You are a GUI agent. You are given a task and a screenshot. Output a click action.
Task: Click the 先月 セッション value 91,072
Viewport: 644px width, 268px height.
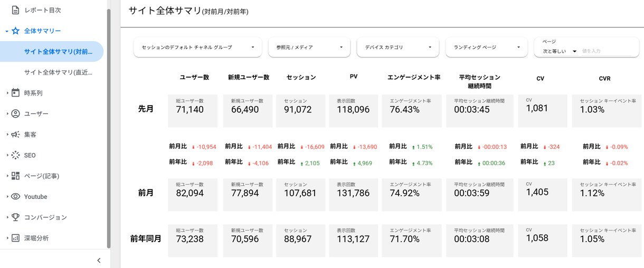tap(298, 110)
